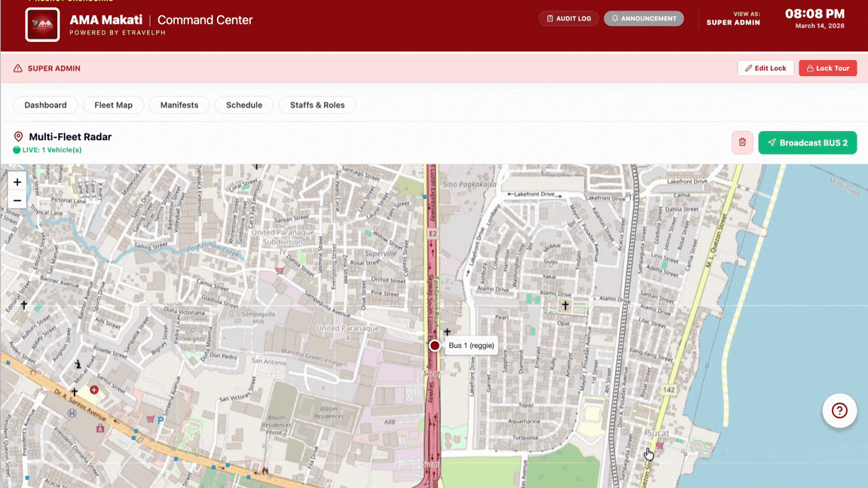868x488 pixels.
Task: Open the Audit Log panel
Action: 568,17
